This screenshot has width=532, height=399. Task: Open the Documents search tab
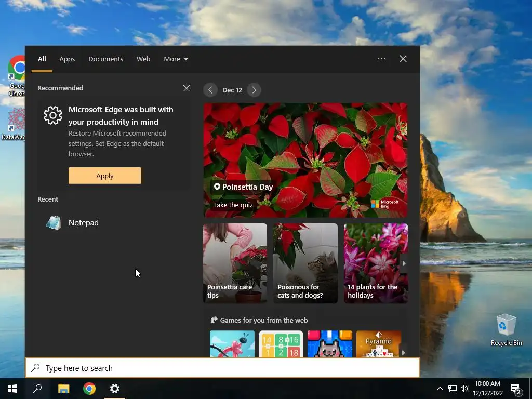coord(105,59)
